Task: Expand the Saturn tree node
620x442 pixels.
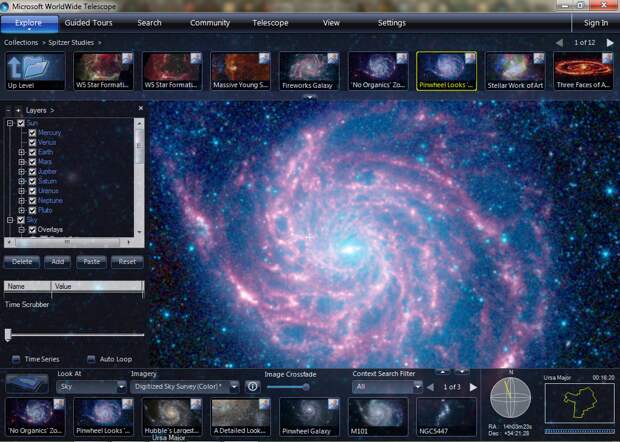Action: [x=21, y=181]
